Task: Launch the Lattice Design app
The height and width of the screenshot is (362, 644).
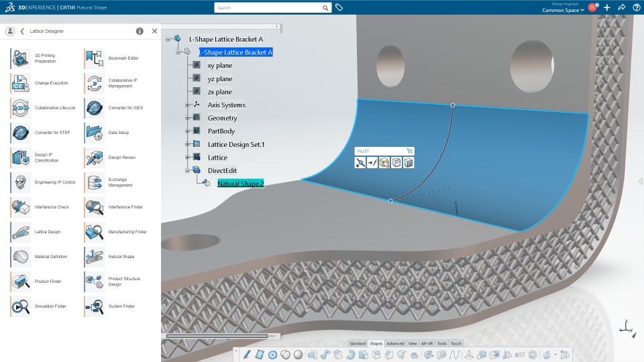Action: (21, 232)
